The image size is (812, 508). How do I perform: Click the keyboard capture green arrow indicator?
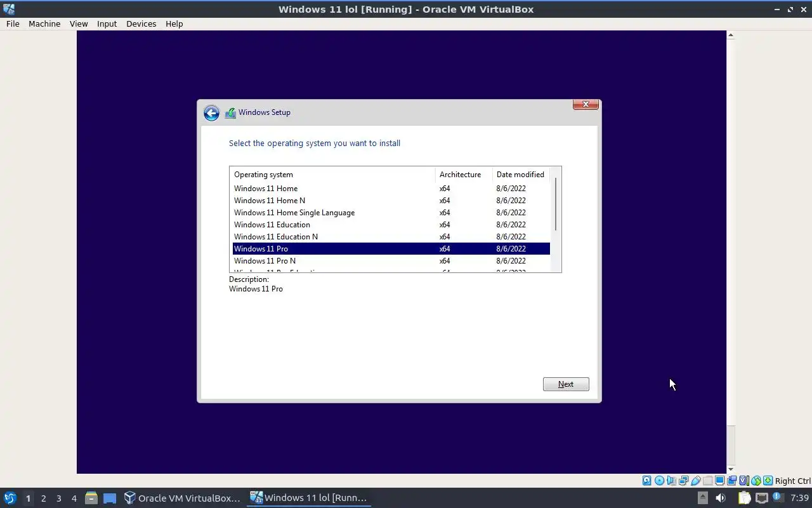[768, 481]
